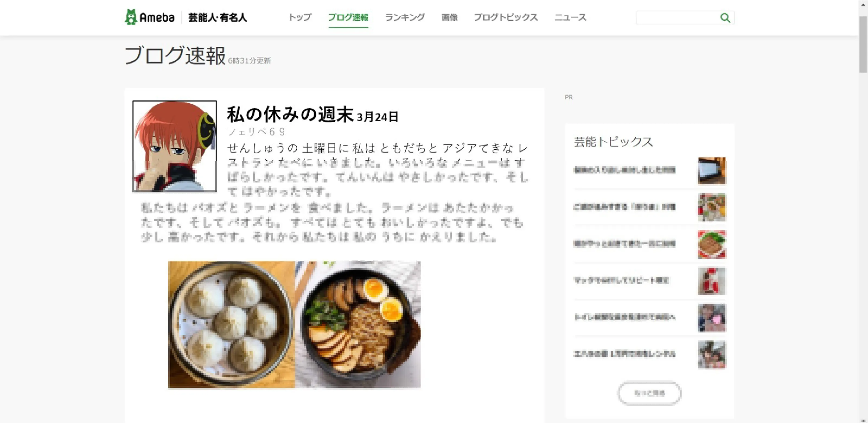
Task: Open the second topic thumbnail with salad
Action: coord(712,207)
